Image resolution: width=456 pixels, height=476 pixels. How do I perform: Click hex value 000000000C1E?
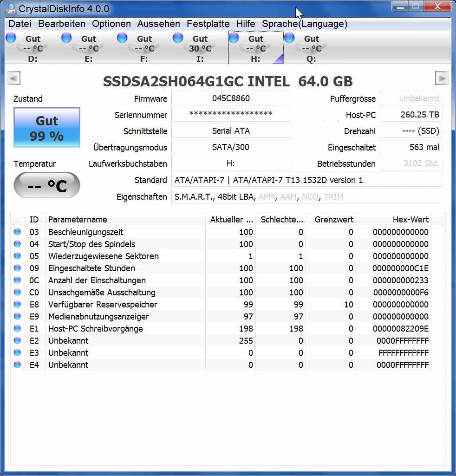click(401, 268)
